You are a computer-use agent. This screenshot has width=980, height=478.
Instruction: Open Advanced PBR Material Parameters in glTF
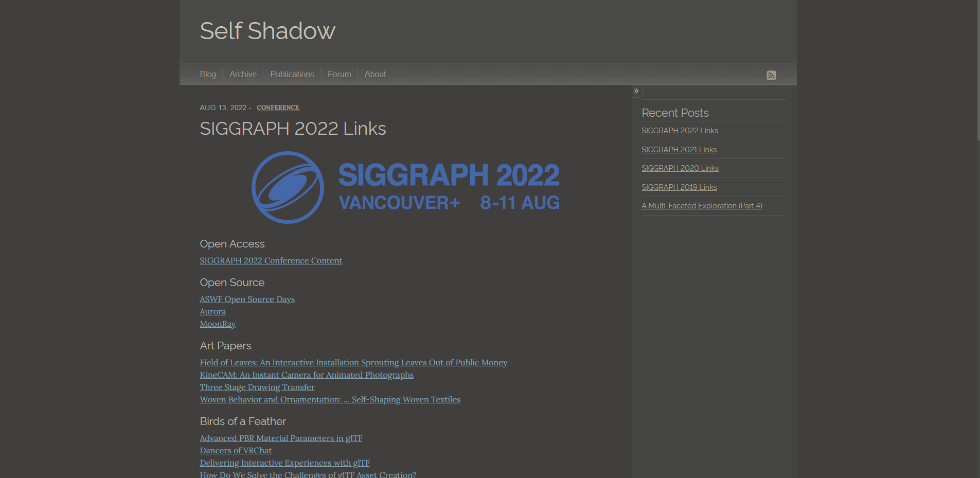(281, 438)
